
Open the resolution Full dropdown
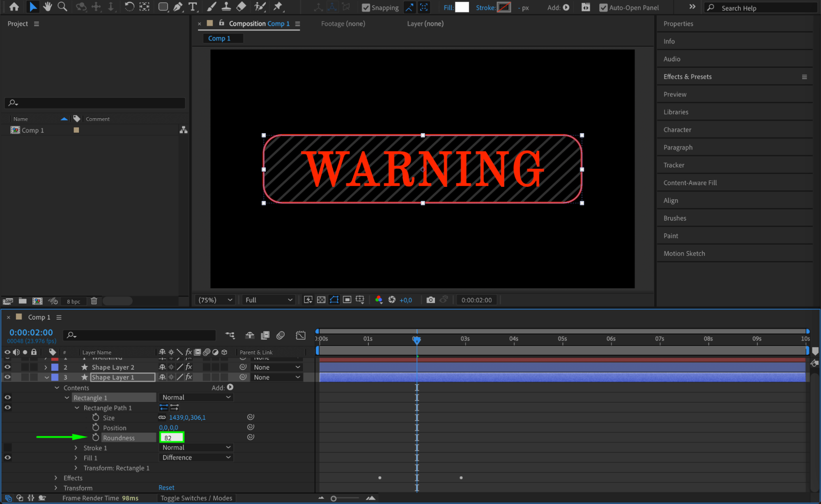click(269, 300)
